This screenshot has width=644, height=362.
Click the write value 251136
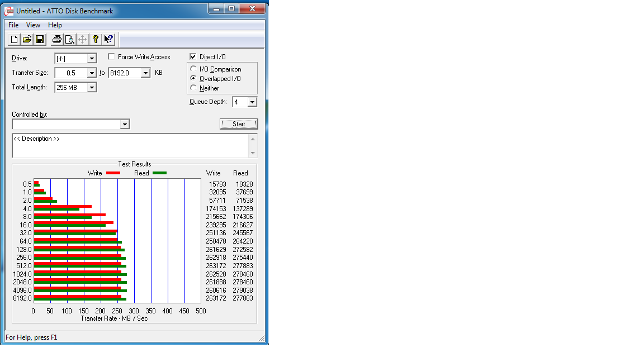click(216, 233)
